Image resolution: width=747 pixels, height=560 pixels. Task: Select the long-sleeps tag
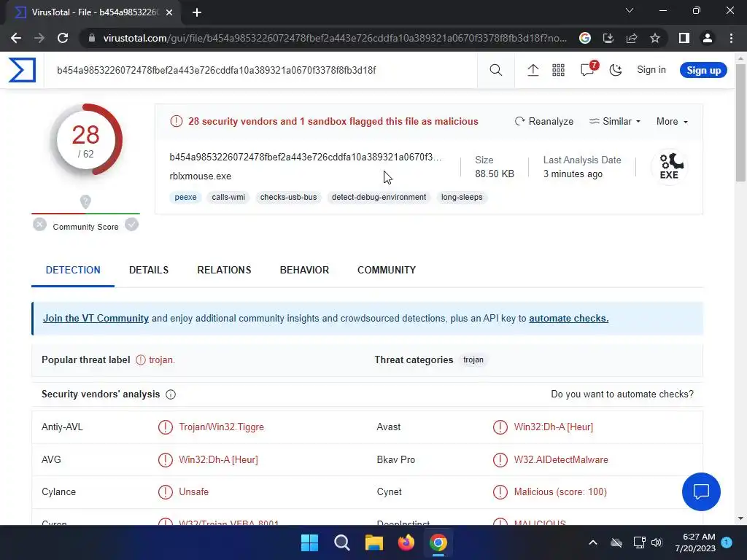[x=462, y=197]
